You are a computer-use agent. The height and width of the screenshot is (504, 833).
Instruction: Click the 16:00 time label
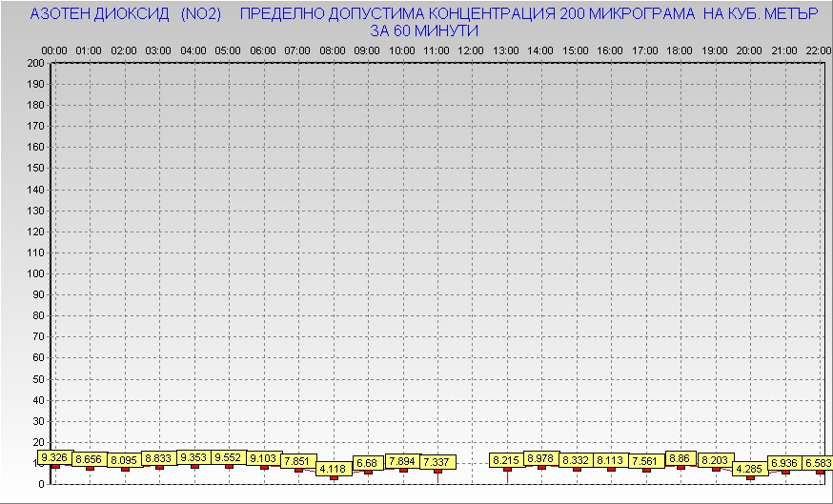click(610, 51)
